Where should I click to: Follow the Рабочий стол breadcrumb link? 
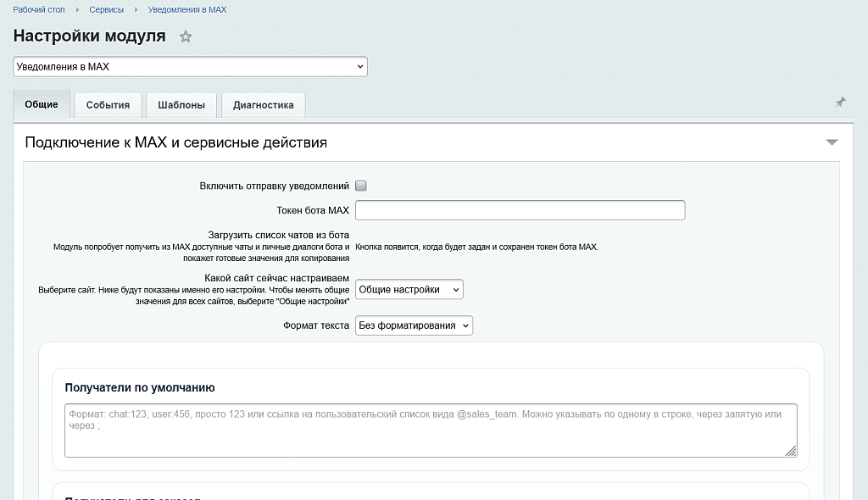(40, 10)
